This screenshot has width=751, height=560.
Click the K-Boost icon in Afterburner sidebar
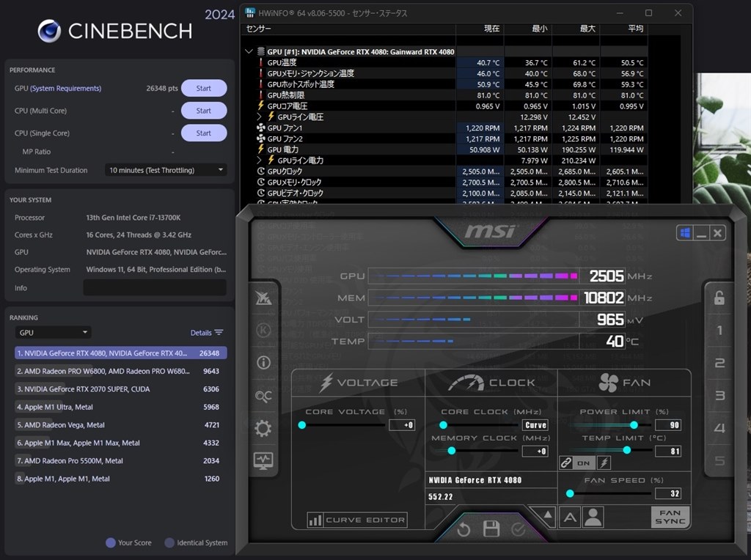coord(263,331)
